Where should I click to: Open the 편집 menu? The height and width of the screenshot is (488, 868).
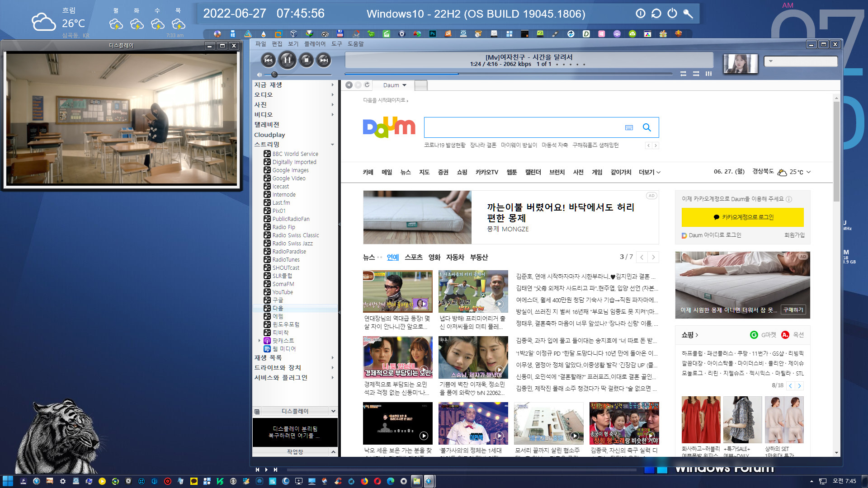coord(277,44)
